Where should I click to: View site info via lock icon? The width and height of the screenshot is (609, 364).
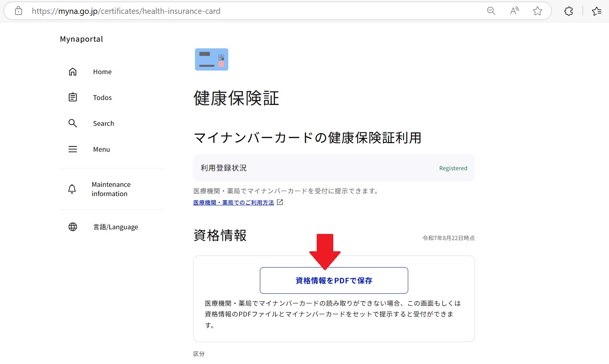19,11
